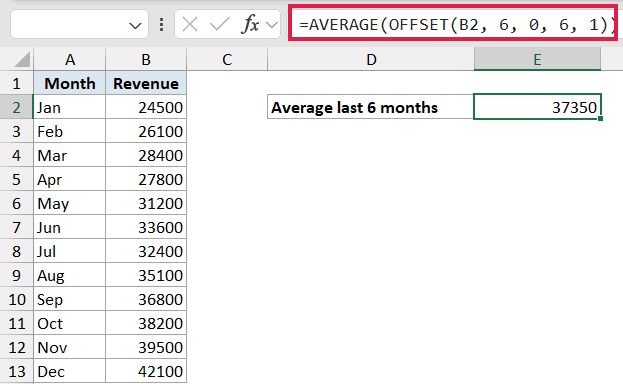Click the Enter checkmark formula button
The width and height of the screenshot is (623, 384).
(219, 25)
